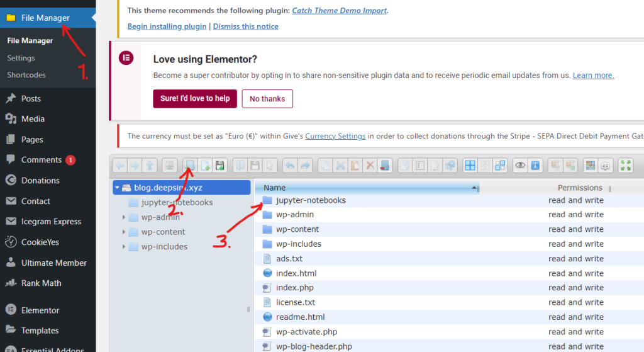Click the tree panel splitter handle
The width and height of the screenshot is (644, 352).
pos(248,309)
